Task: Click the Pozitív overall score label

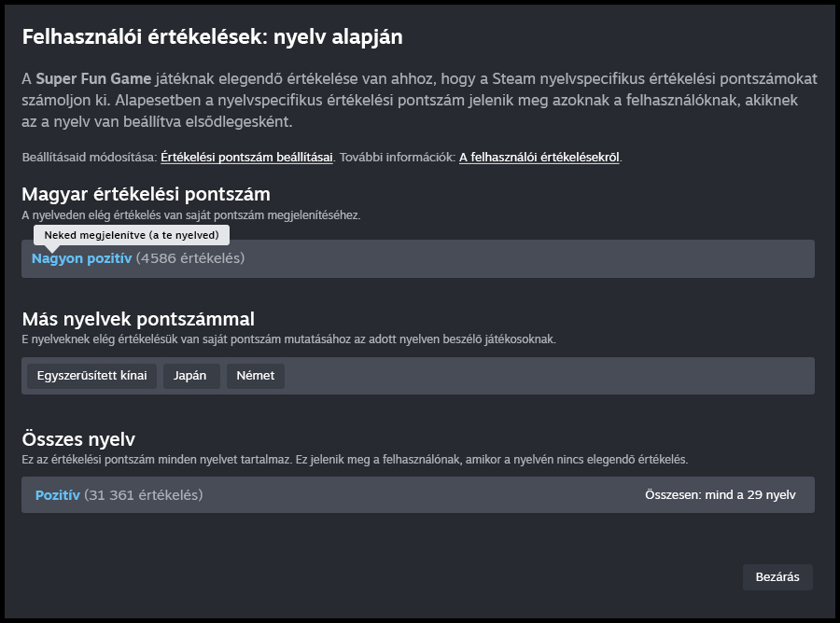Action: 58,494
